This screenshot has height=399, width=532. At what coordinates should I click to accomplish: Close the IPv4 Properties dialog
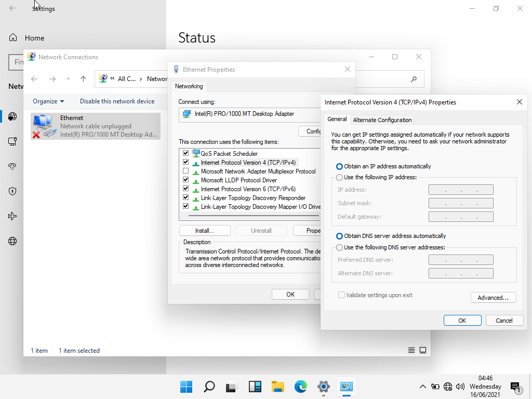point(519,102)
